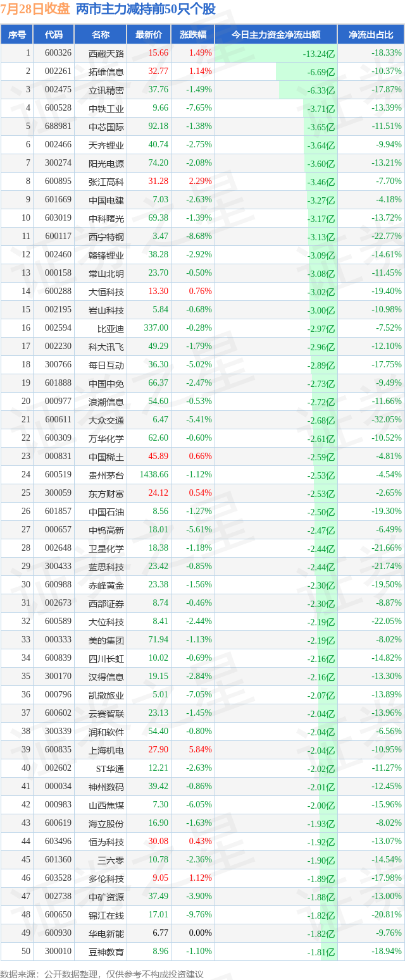Select stock name 张江高科
This screenshot has height=980, width=405.
click(x=106, y=181)
